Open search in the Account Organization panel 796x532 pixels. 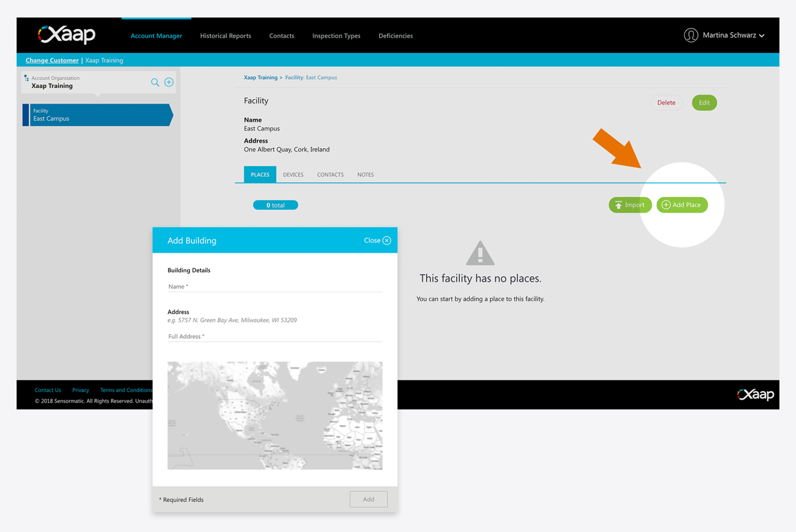tap(155, 82)
